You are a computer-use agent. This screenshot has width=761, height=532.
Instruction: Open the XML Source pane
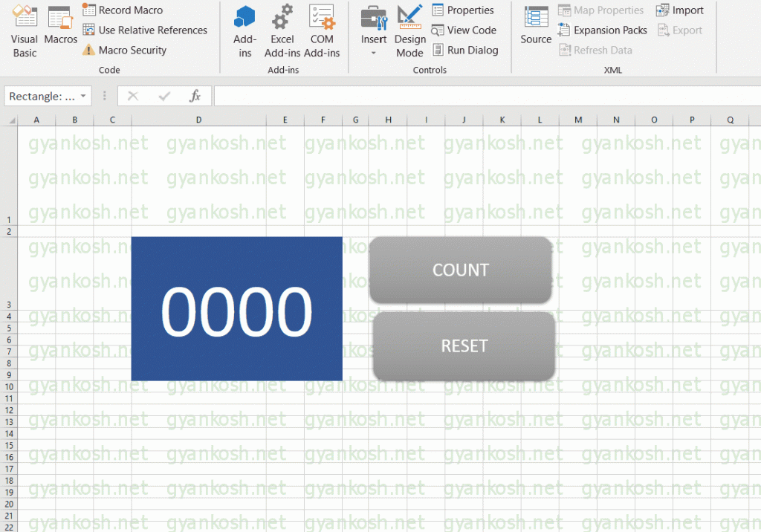point(535,31)
